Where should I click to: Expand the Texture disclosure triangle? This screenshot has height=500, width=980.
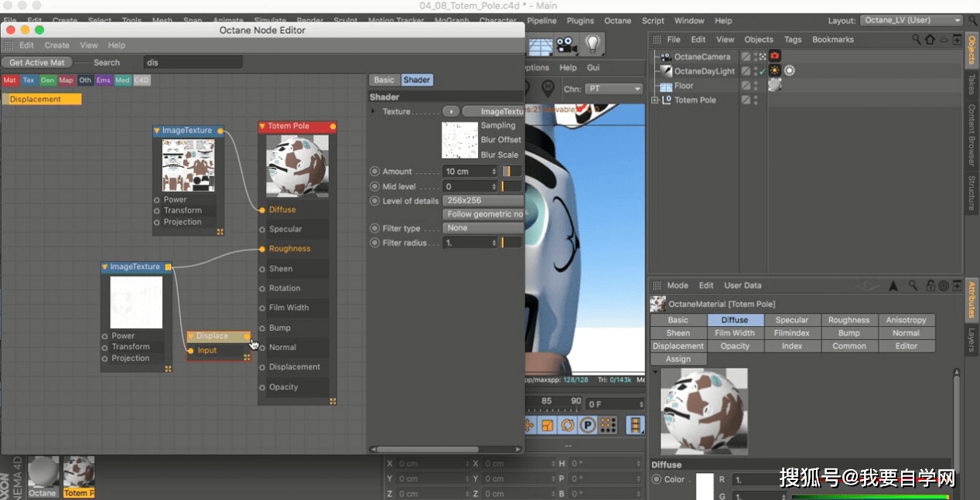[374, 111]
